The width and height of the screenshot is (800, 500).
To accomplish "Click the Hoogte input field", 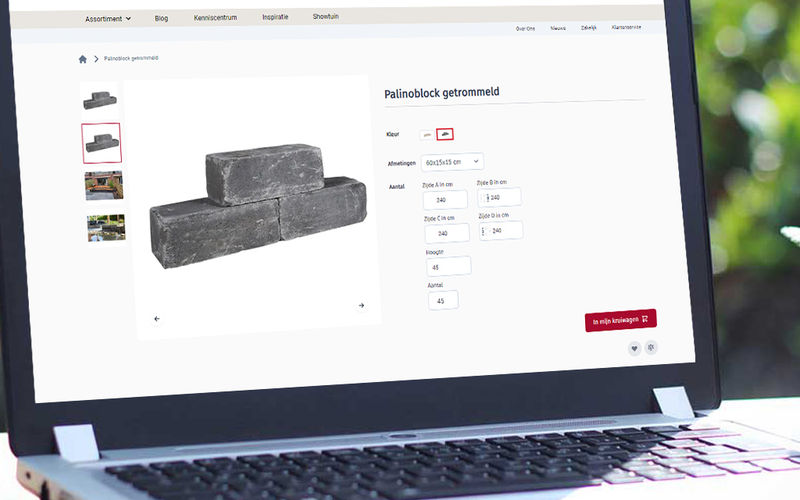I will tap(448, 267).
